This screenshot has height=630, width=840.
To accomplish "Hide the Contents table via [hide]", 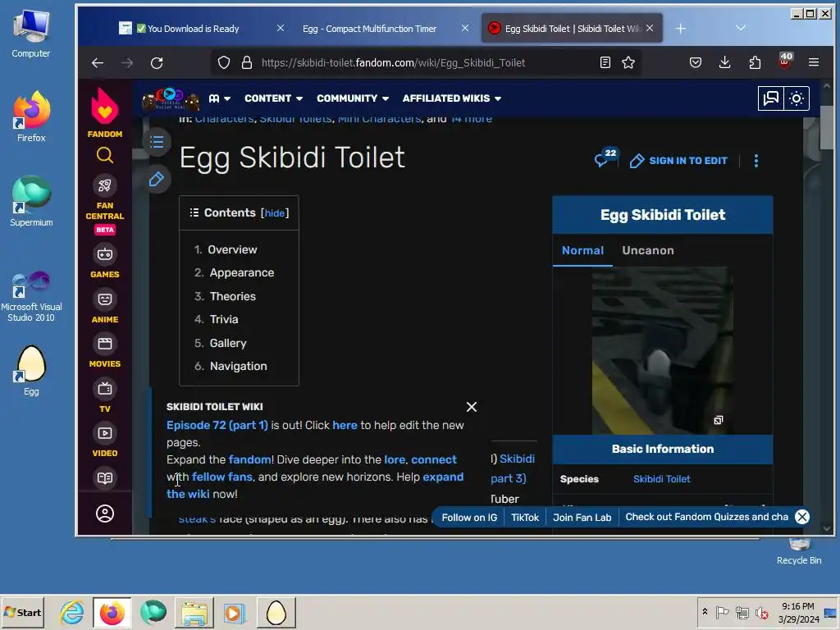I will click(275, 213).
